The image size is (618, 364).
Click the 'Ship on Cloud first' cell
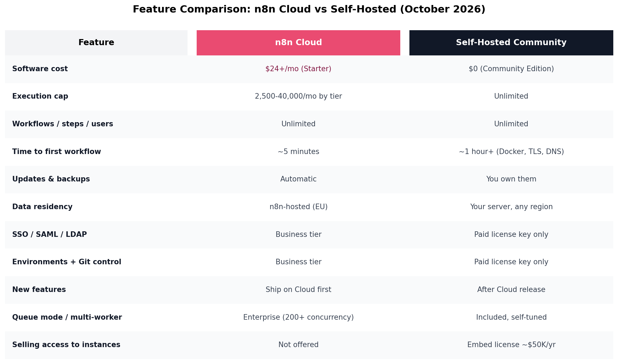click(298, 290)
